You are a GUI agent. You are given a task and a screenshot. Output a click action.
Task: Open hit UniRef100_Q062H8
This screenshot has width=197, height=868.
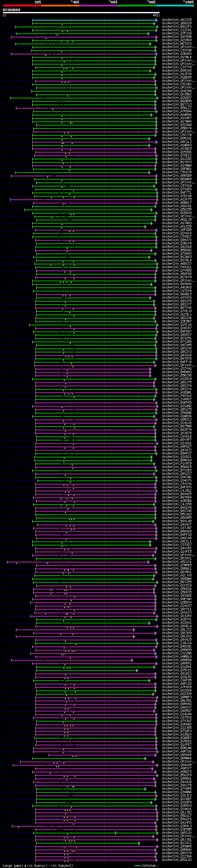177,91
